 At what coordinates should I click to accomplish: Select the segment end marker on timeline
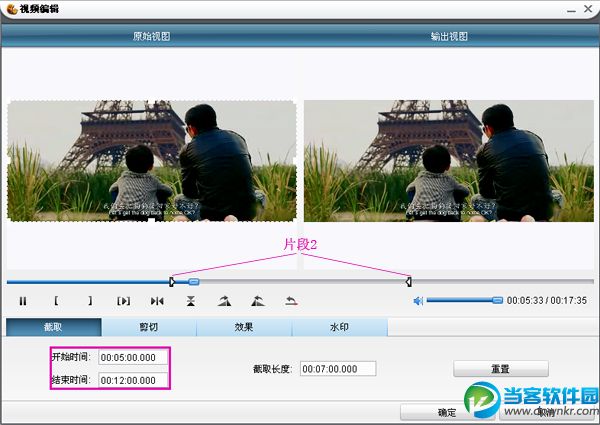click(409, 282)
